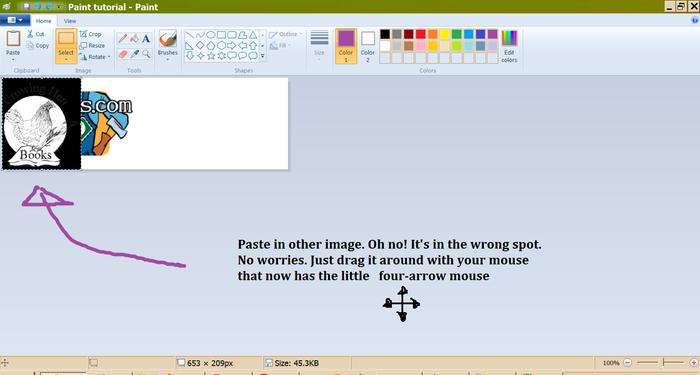Image resolution: width=700 pixels, height=375 pixels.
Task: Click zoom in plus button
Action: click(x=695, y=363)
